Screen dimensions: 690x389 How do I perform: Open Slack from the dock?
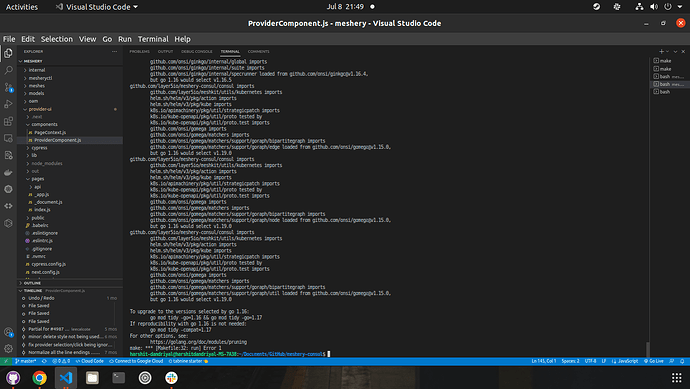click(171, 378)
